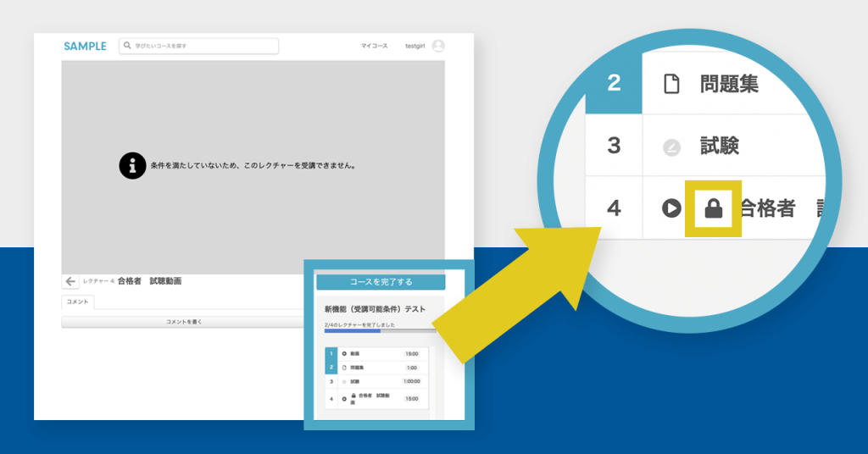Click the blue course progress bar
This screenshot has height=454, width=868.
(352, 330)
